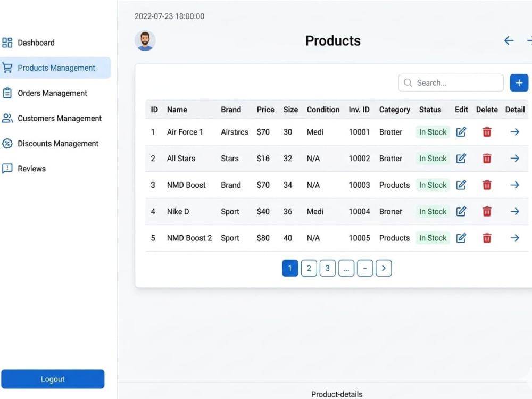Click the Discounts percent badge icon
The image size is (532, 399).
[7, 144]
